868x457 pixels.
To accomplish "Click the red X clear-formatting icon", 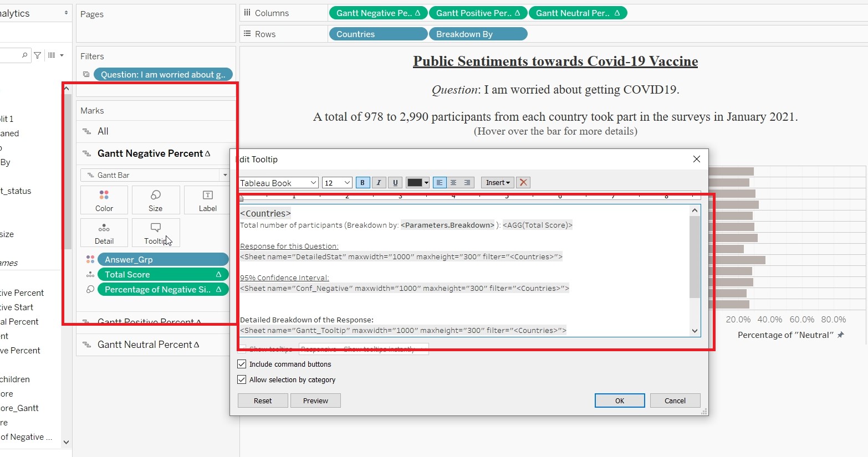I will (x=523, y=182).
